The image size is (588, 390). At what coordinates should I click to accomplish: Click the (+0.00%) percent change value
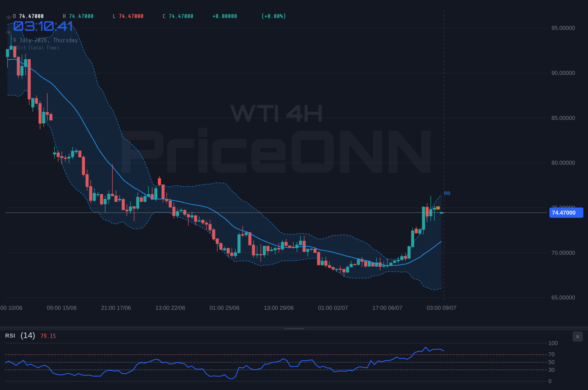pyautogui.click(x=274, y=16)
